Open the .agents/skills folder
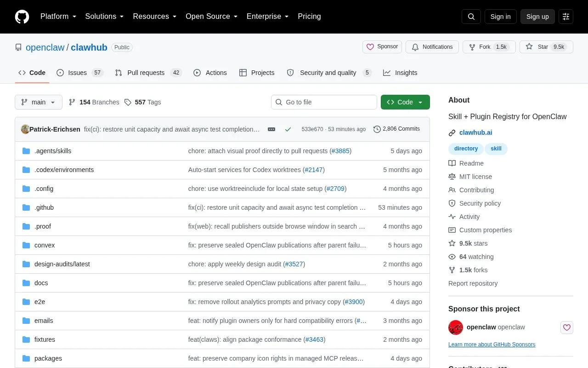588x368 pixels. tap(53, 151)
